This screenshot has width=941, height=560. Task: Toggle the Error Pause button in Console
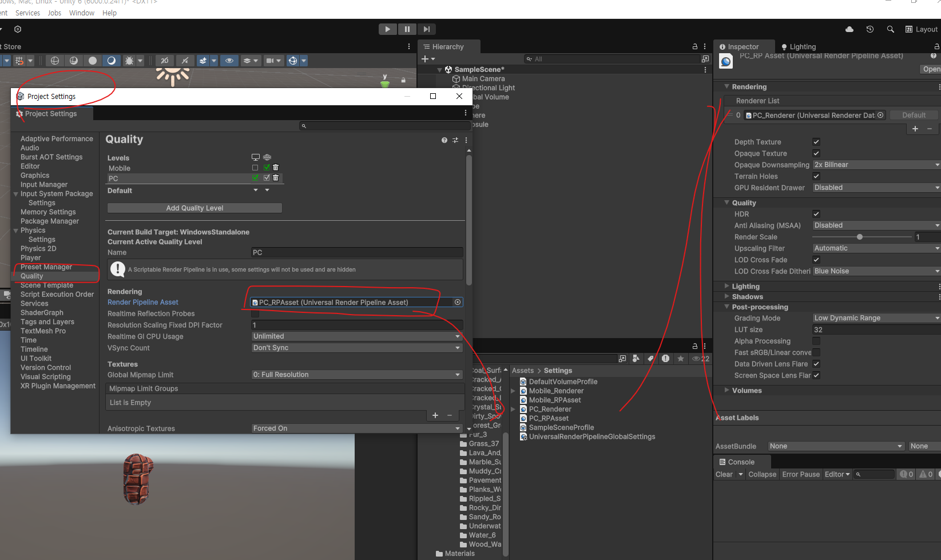coord(801,474)
